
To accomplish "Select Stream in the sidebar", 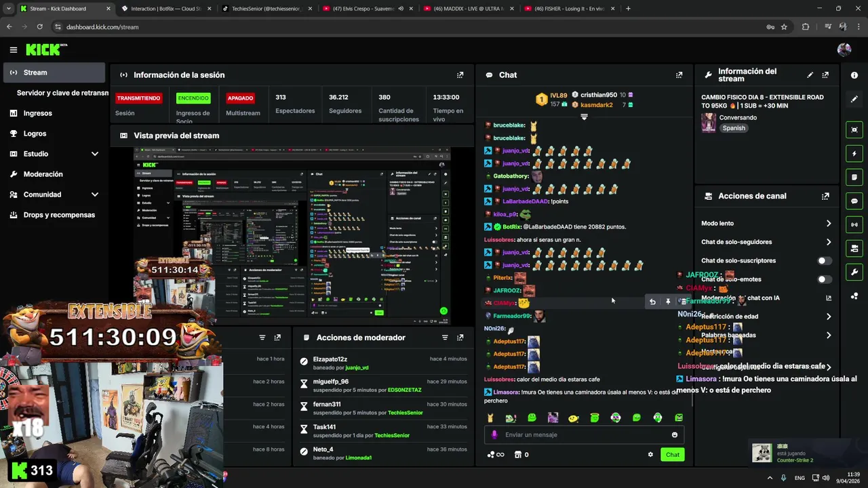I will coord(54,73).
